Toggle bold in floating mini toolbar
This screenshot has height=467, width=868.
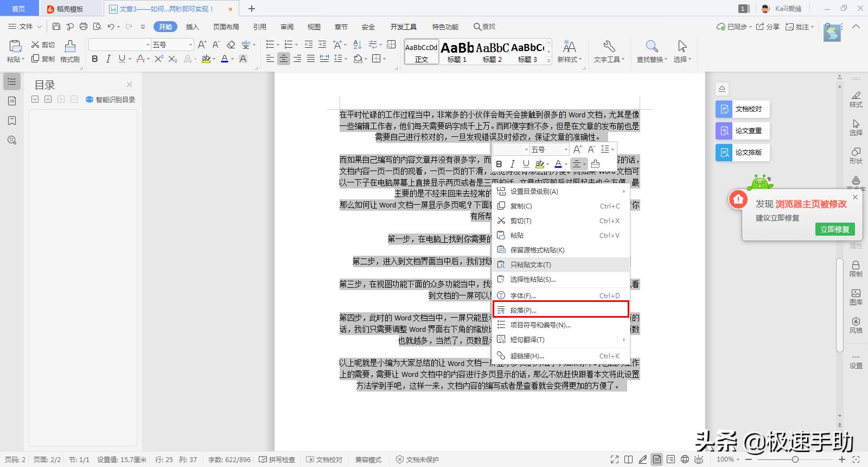point(499,163)
